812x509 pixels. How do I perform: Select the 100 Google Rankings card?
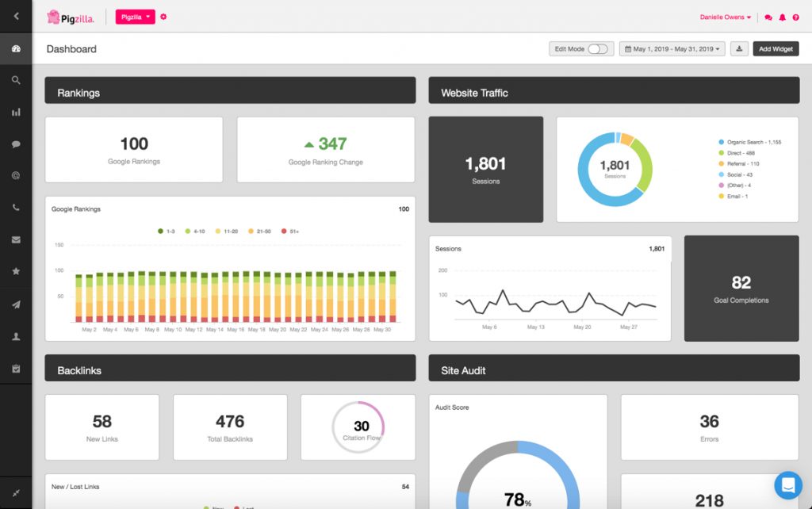coord(134,150)
